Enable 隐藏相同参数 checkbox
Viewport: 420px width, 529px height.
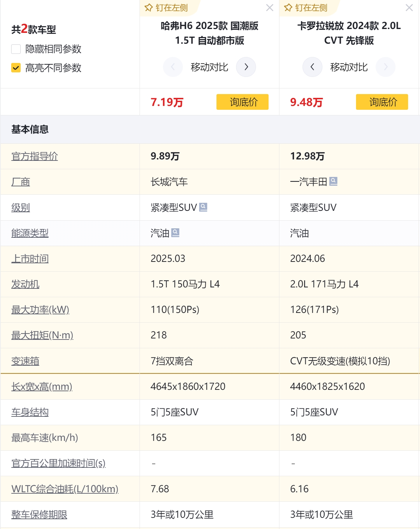tap(16, 49)
